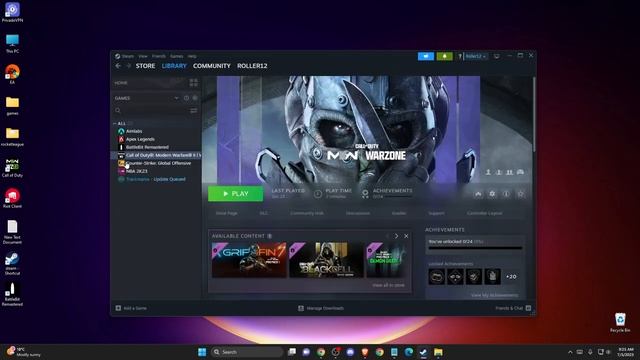Viewport: 640px width, 360px height.
Task: Open game settings gear icon
Action: (492, 194)
